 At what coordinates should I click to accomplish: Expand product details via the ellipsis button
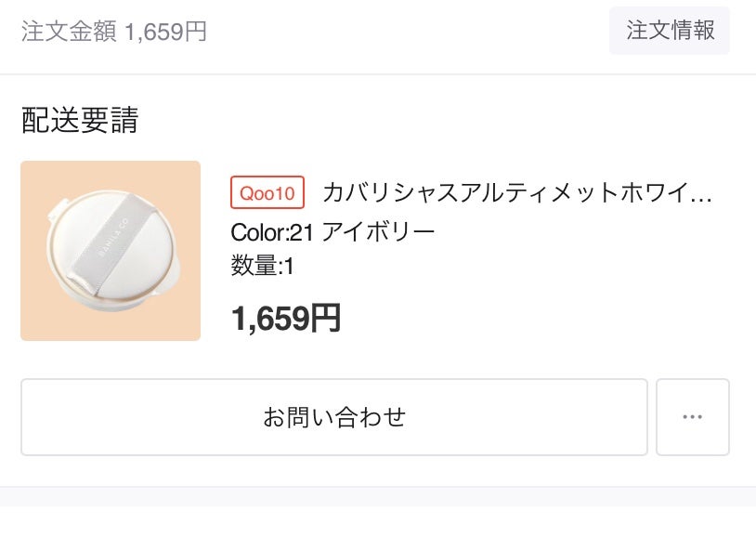point(692,417)
